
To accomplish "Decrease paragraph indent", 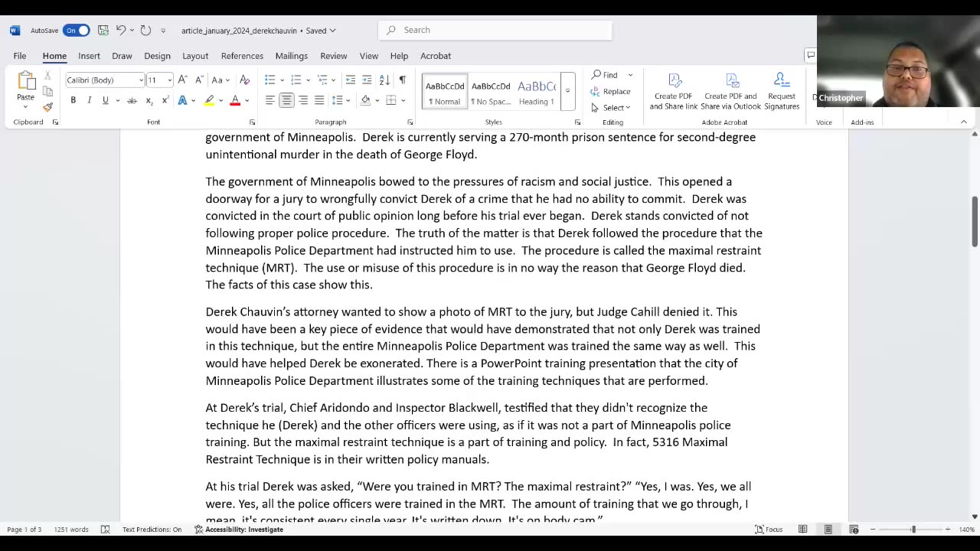I will coord(350,80).
